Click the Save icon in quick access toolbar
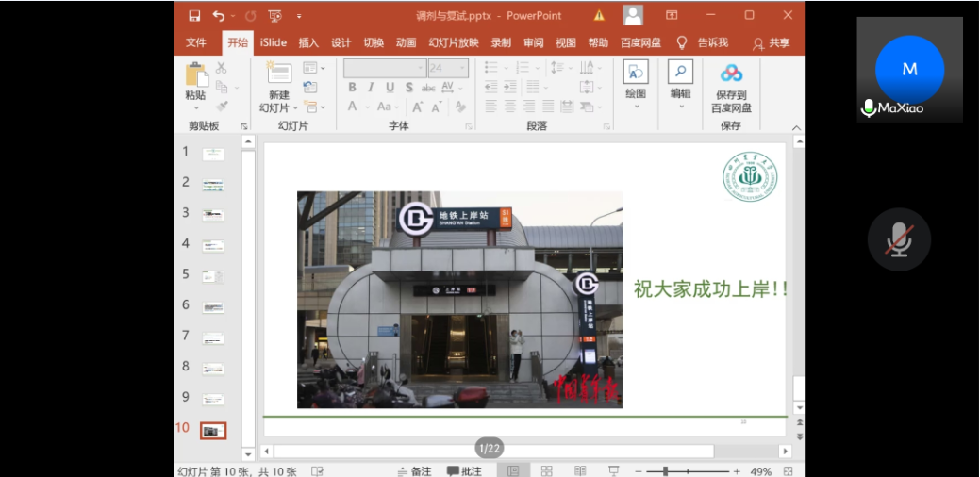 tap(194, 15)
